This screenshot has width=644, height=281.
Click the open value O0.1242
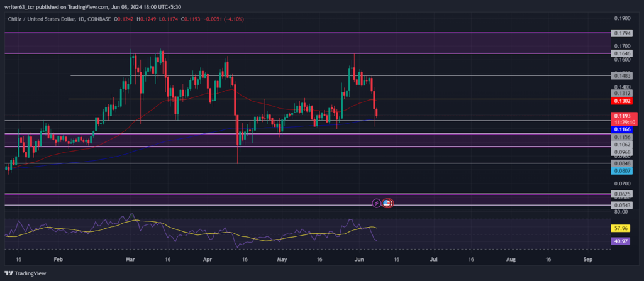(124, 19)
